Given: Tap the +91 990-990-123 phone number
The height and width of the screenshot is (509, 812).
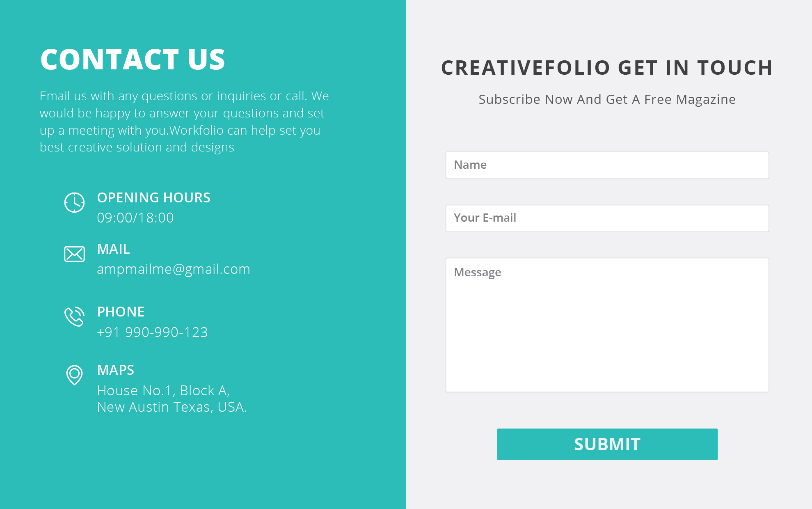Looking at the screenshot, I should point(152,332).
